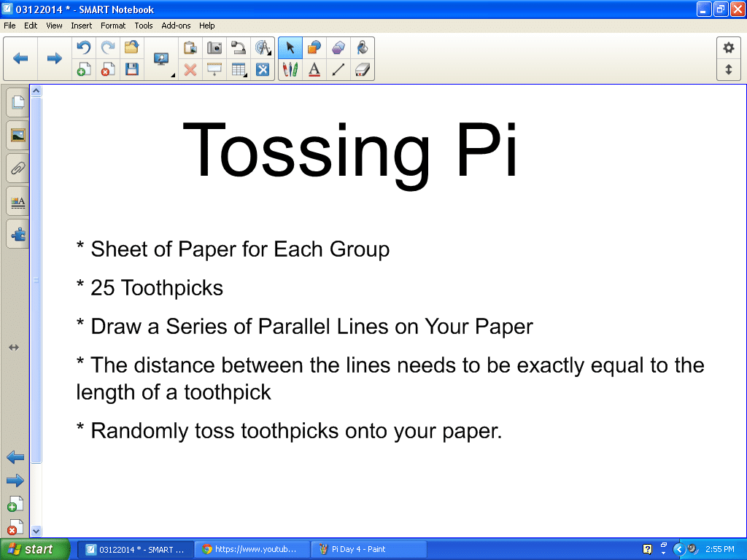Move toolbar with up-down arrow icon

(729, 69)
